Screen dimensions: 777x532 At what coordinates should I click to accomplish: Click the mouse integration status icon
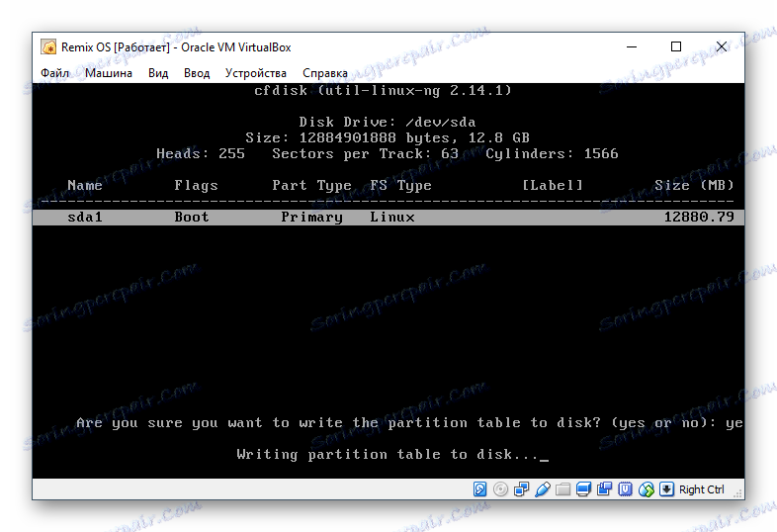[647, 489]
